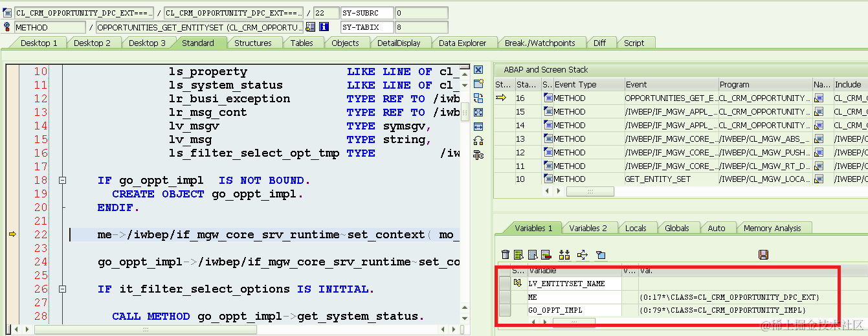Click the orange save floppy disk icon

[x=763, y=255]
